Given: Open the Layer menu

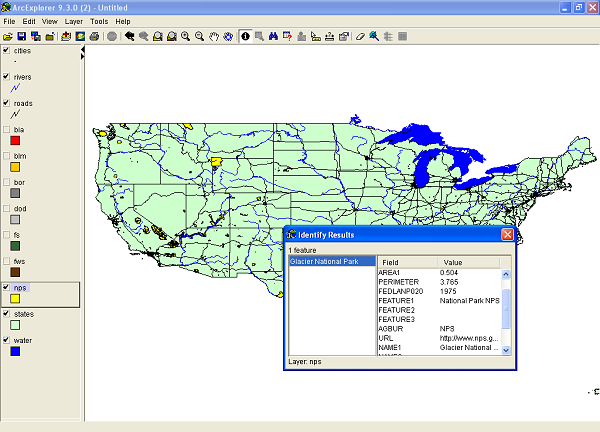Looking at the screenshot, I should pos(74,21).
